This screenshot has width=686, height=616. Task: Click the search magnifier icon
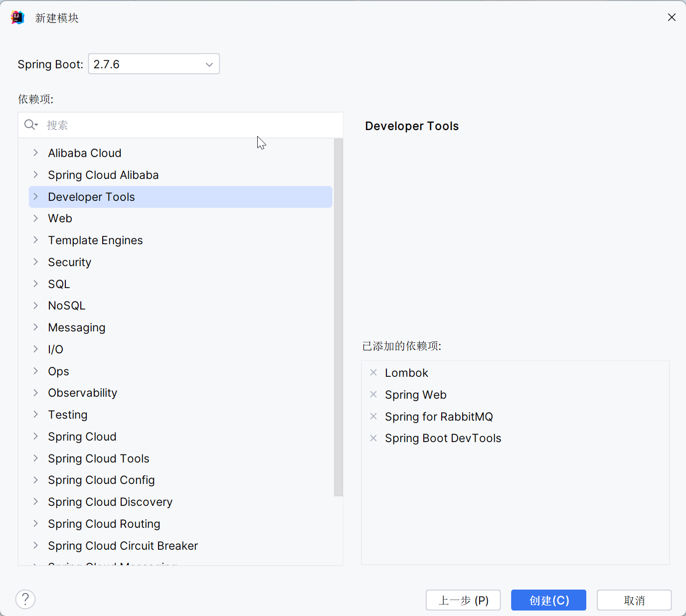pyautogui.click(x=31, y=125)
